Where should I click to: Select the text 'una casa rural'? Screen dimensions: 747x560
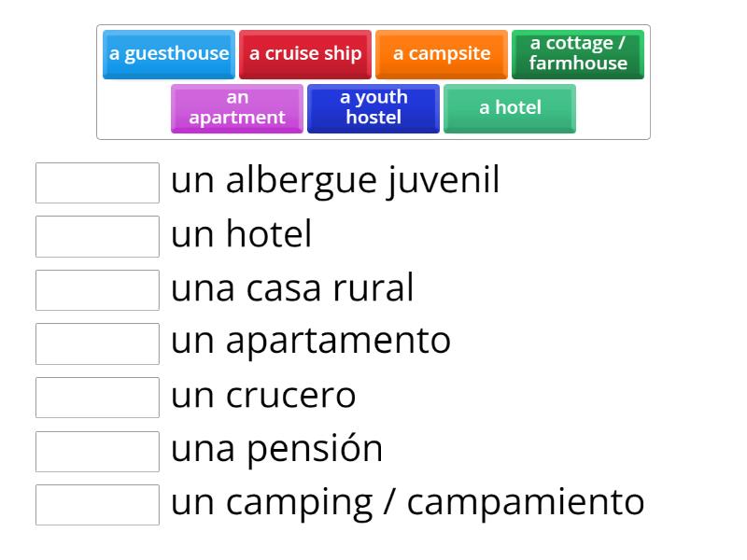pyautogui.click(x=292, y=287)
